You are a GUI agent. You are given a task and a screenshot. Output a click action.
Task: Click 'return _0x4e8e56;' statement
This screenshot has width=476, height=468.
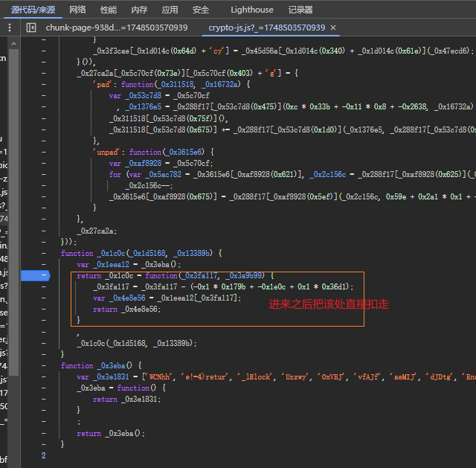pyautogui.click(x=126, y=310)
